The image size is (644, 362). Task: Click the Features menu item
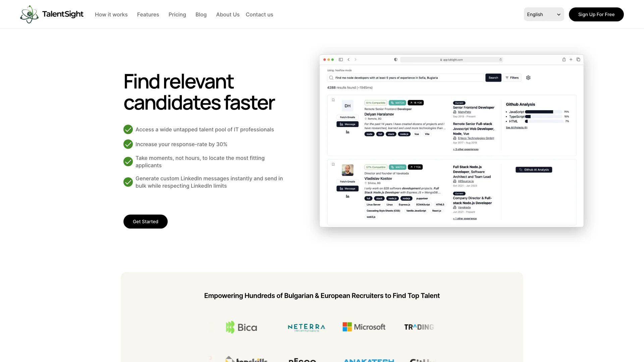click(148, 14)
